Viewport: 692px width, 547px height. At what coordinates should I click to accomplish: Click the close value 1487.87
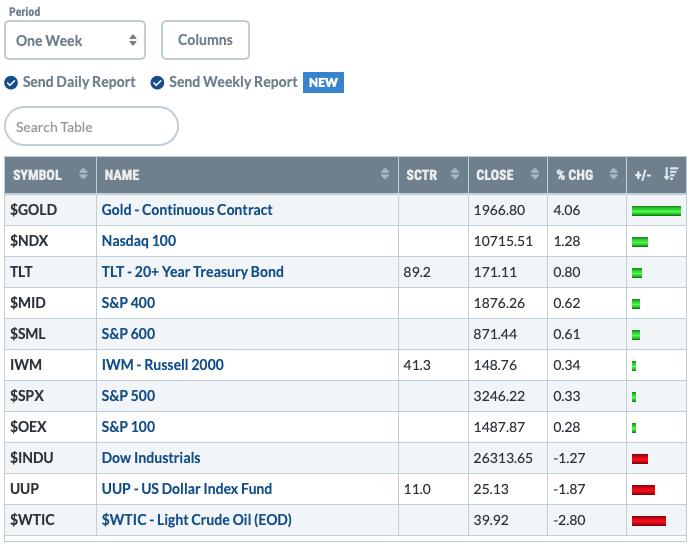499,427
